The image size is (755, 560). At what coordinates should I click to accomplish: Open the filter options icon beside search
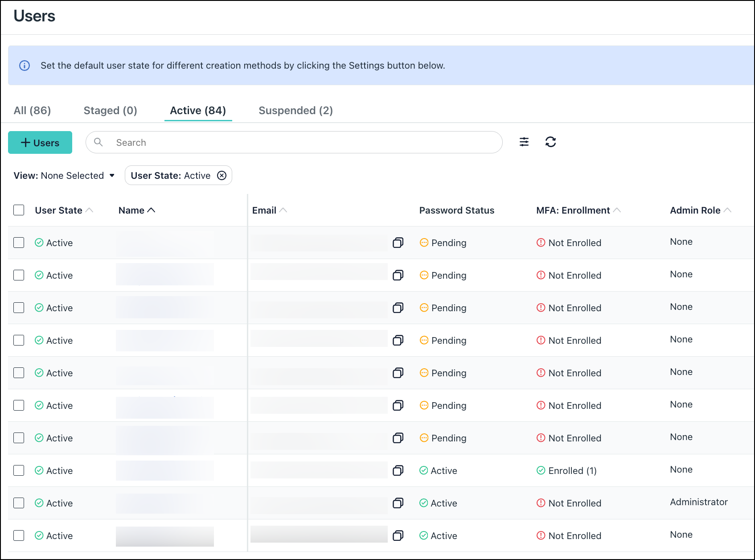tap(524, 142)
